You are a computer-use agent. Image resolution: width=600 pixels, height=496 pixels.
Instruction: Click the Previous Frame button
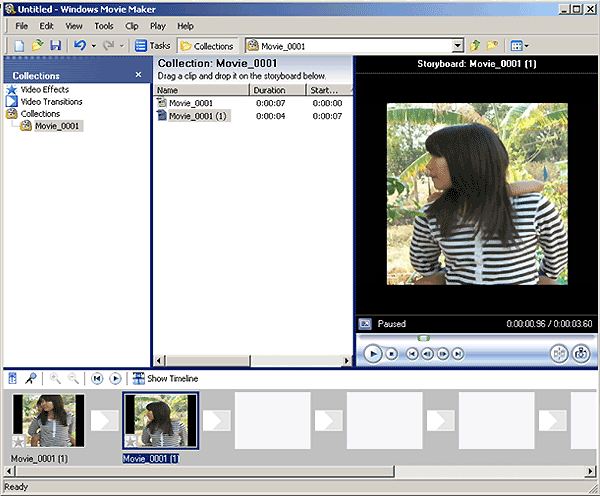[427, 354]
